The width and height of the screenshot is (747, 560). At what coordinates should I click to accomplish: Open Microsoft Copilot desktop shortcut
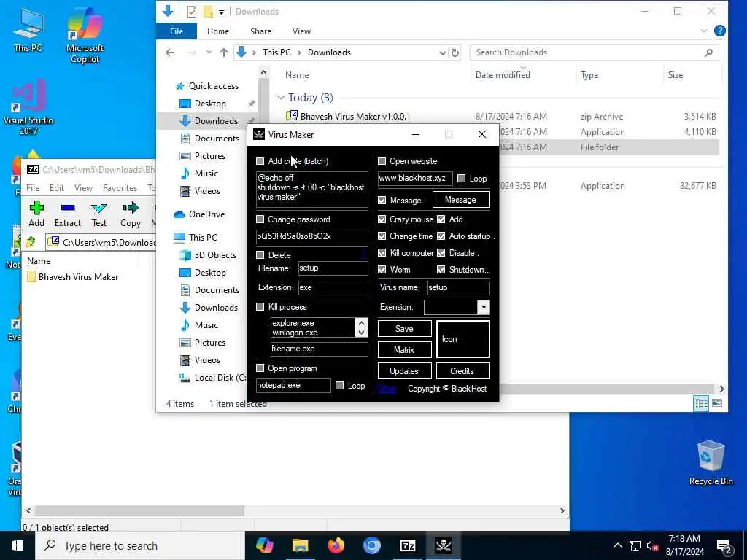tap(85, 36)
